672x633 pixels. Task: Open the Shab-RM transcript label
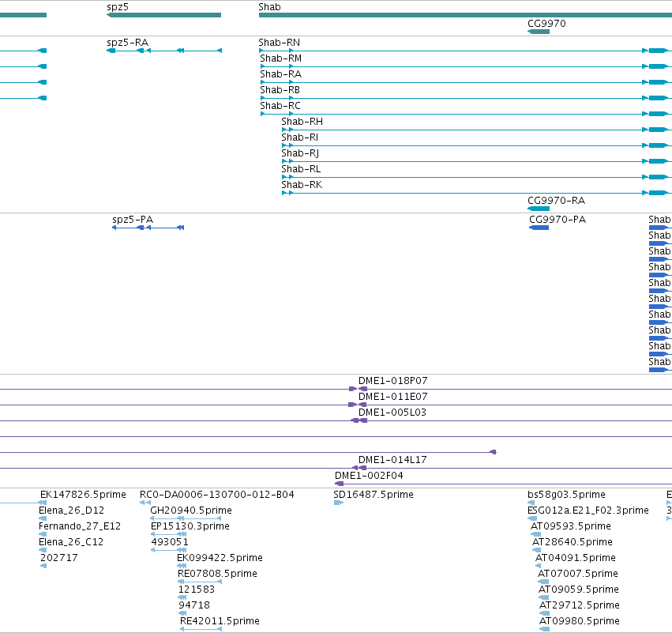click(280, 58)
